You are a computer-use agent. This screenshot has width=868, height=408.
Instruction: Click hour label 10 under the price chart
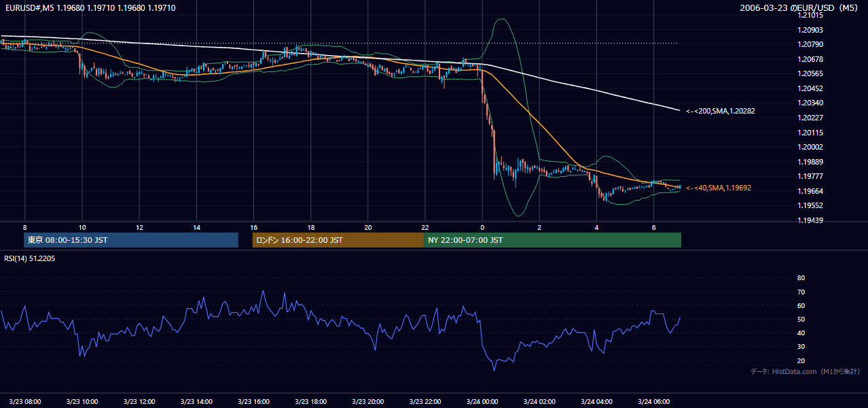tap(82, 227)
